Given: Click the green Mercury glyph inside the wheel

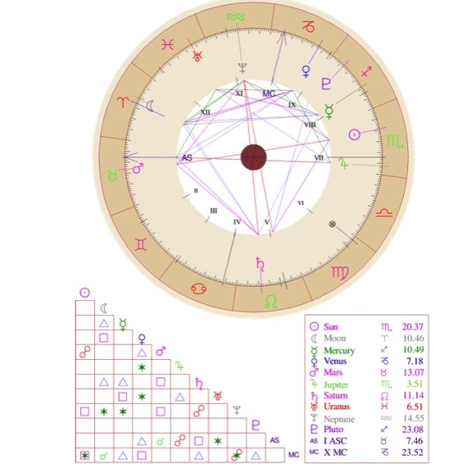Looking at the screenshot, I should pyautogui.click(x=329, y=111).
